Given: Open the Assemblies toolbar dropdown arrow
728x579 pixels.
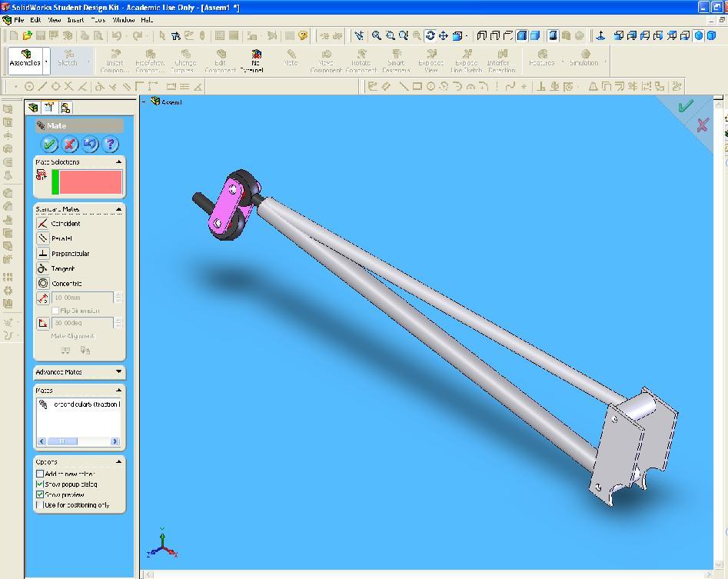Looking at the screenshot, I should (47, 62).
